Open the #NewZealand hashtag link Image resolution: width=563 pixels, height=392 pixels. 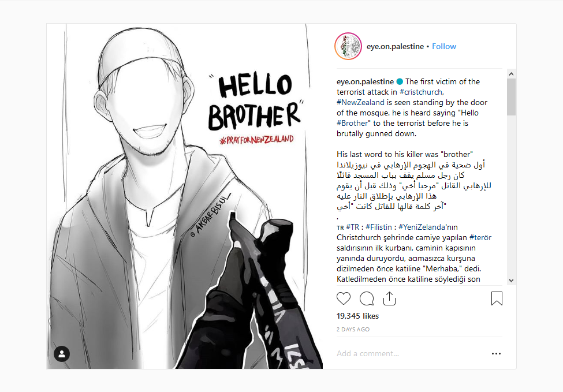click(360, 102)
